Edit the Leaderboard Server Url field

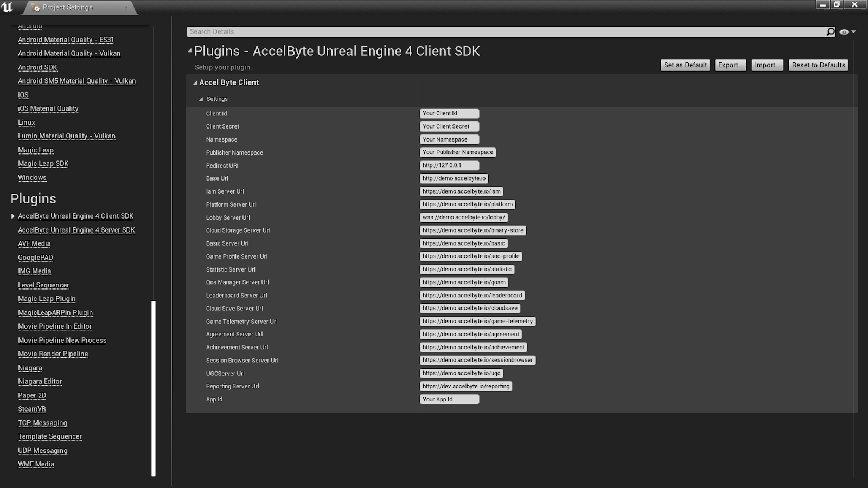pos(473,296)
